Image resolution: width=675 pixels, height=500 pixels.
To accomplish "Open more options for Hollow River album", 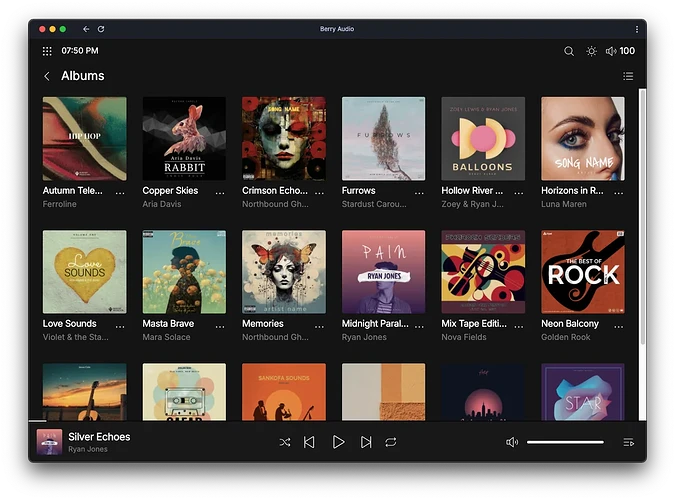I will pyautogui.click(x=519, y=193).
